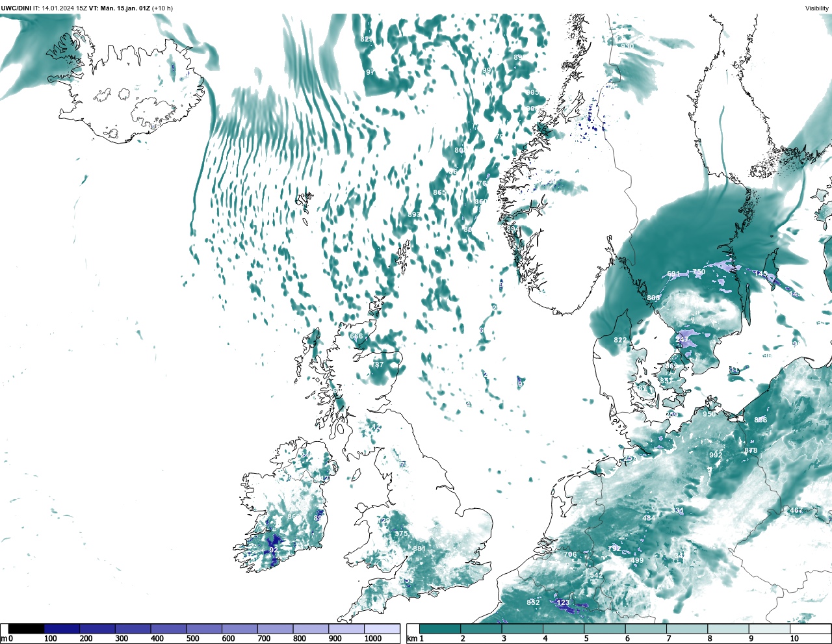Image resolution: width=832 pixels, height=644 pixels.
Task: Select the 700–800 m legend swatch
Action: (x=275, y=628)
